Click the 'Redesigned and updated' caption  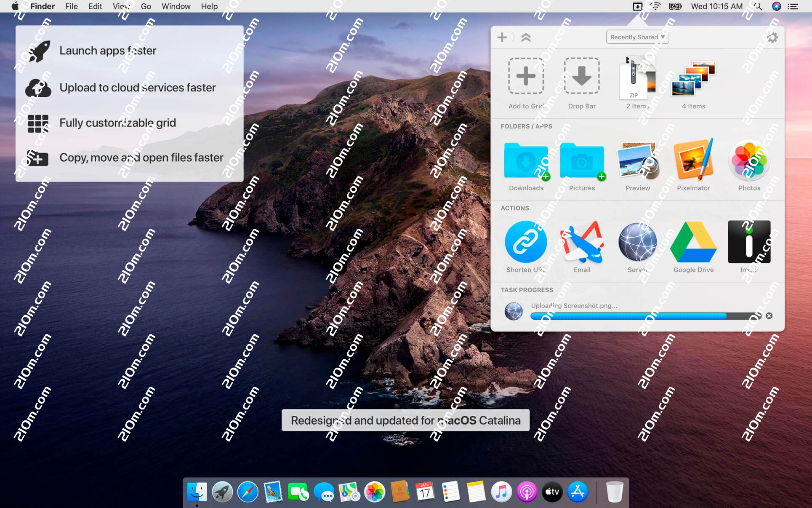(405, 420)
